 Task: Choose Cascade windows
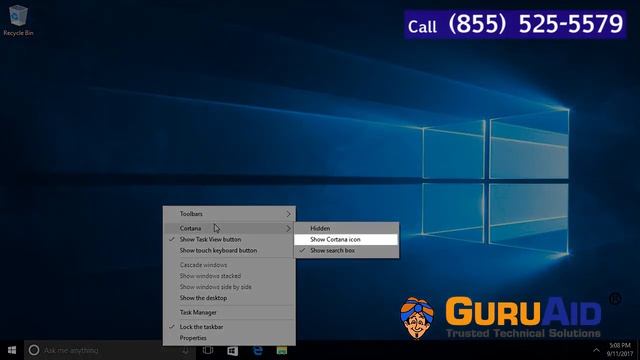click(229, 265)
